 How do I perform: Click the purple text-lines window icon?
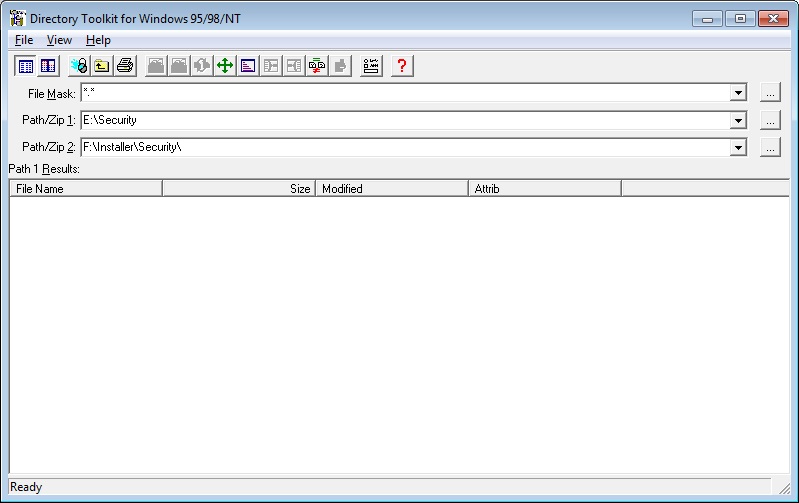pyautogui.click(x=248, y=66)
